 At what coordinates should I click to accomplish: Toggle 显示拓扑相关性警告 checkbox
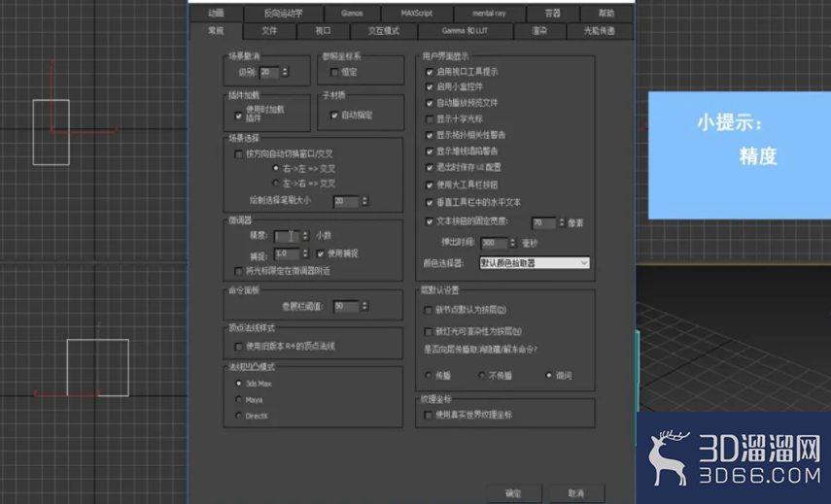[430, 136]
